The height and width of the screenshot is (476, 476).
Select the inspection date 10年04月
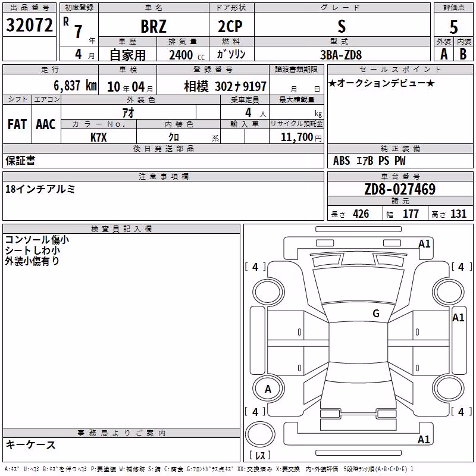(x=130, y=87)
